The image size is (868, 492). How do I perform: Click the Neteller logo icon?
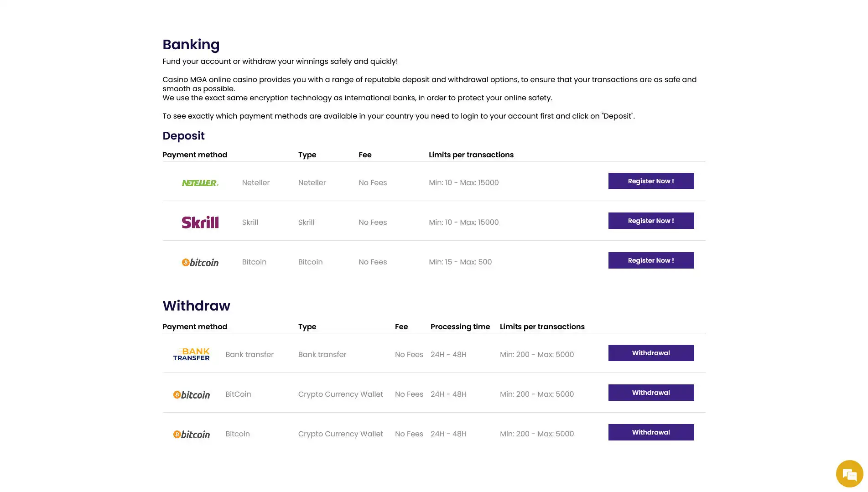point(200,183)
